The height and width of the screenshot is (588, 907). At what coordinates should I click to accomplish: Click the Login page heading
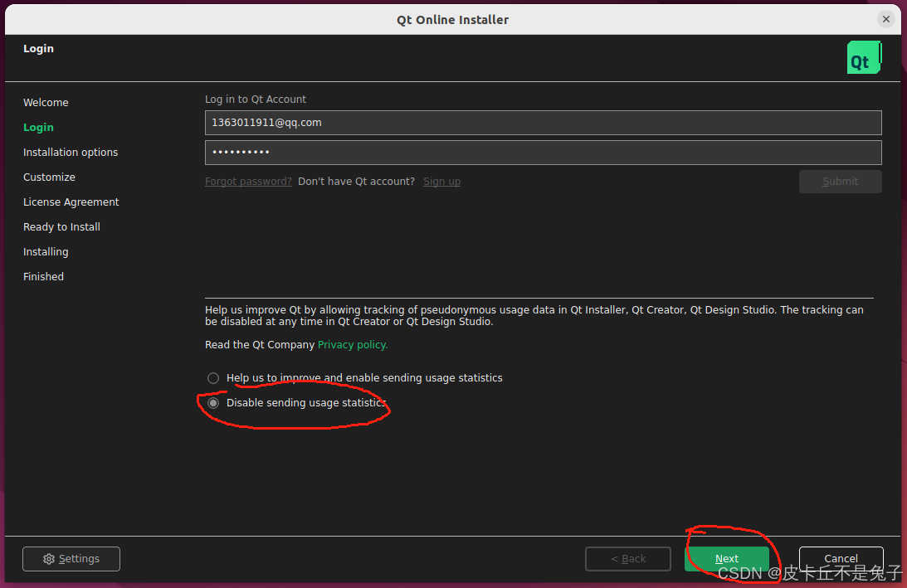tap(38, 49)
